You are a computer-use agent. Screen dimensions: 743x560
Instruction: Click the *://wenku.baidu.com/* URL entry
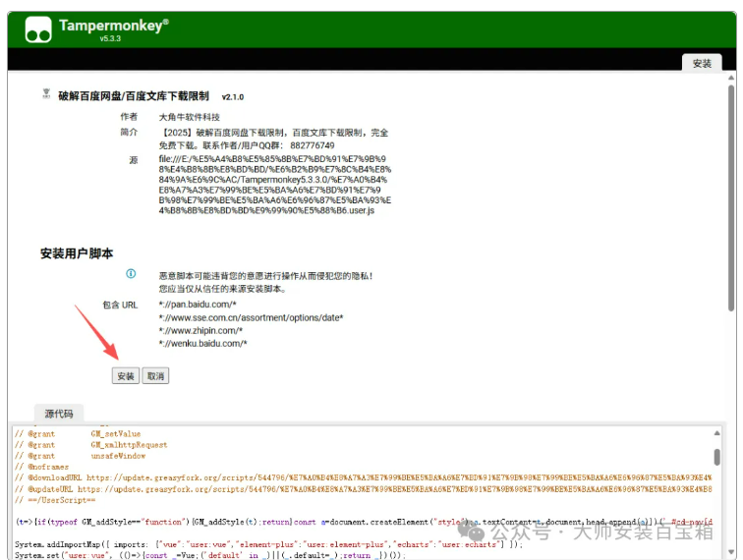coord(202,343)
